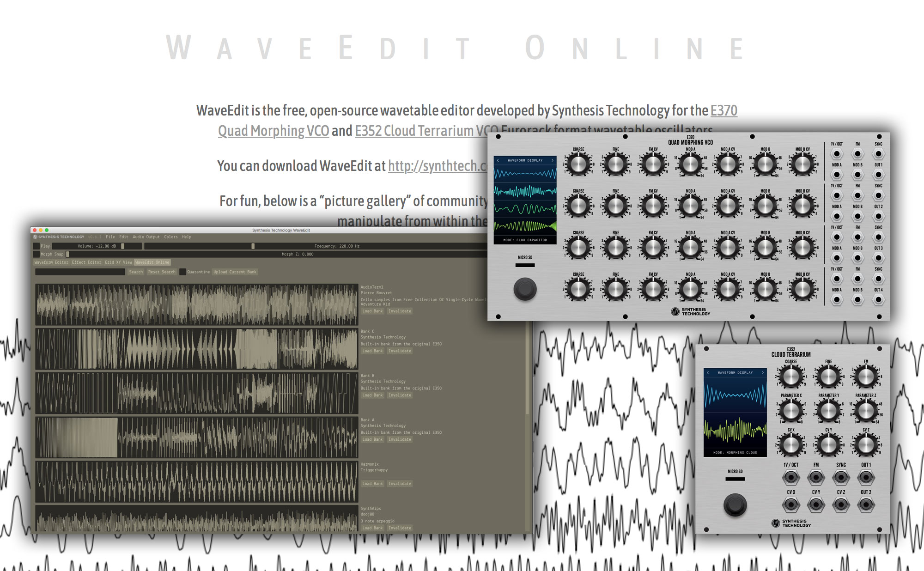This screenshot has width=924, height=571.
Task: Click E370 display right arrow
Action: [552, 160]
